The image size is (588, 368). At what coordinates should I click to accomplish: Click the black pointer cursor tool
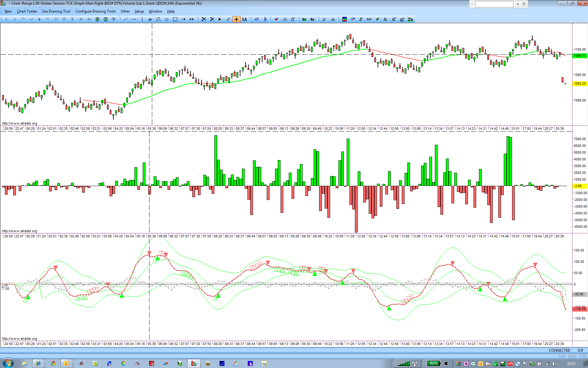[x=220, y=19]
